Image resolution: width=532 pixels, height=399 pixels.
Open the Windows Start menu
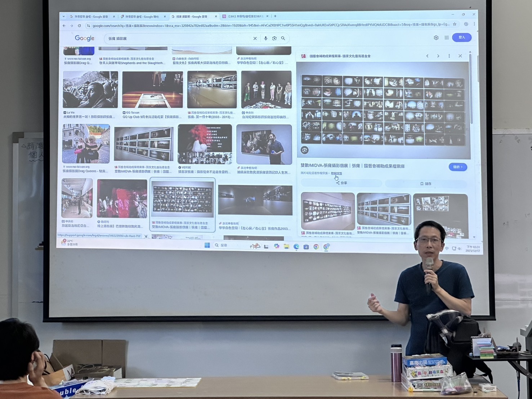(207, 245)
